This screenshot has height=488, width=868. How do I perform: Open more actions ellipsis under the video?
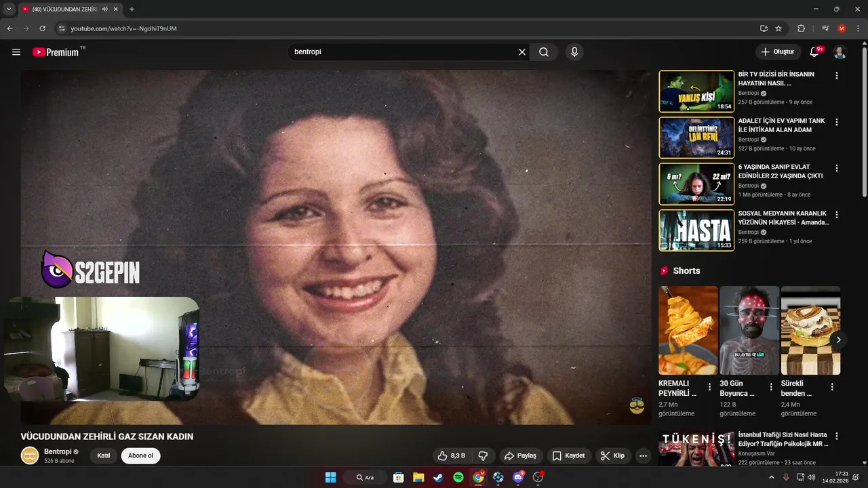tap(643, 455)
